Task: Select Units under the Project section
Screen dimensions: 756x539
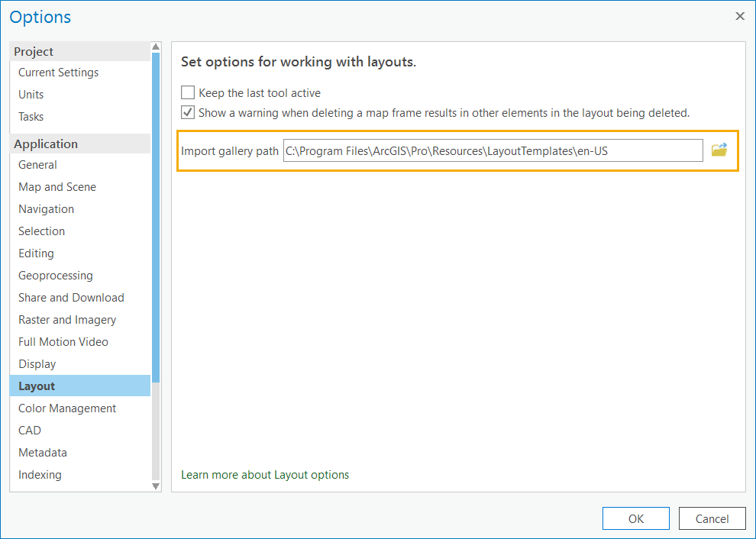Action: coord(31,94)
